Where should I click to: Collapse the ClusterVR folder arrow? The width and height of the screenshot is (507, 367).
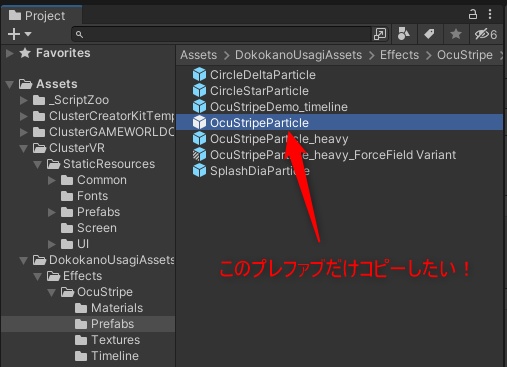click(23, 148)
